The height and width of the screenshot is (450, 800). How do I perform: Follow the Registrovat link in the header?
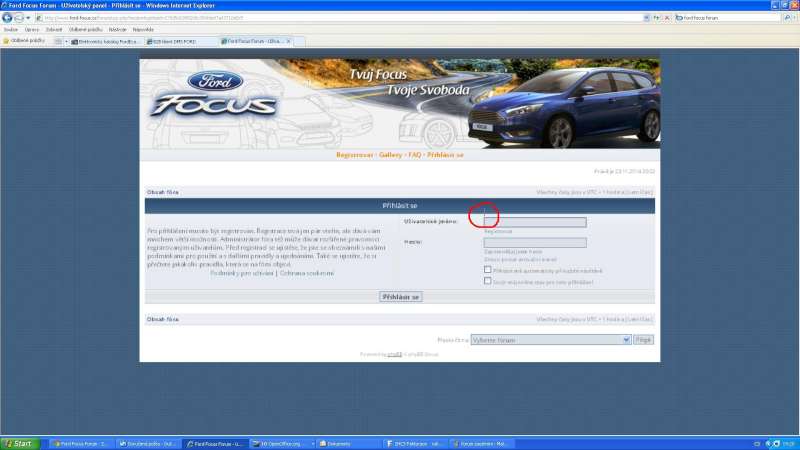[x=354, y=155]
